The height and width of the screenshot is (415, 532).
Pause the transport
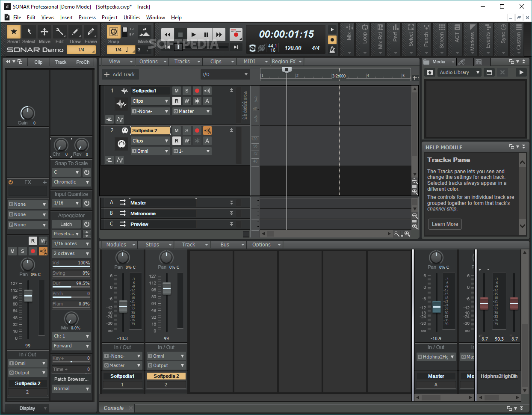[x=206, y=35]
